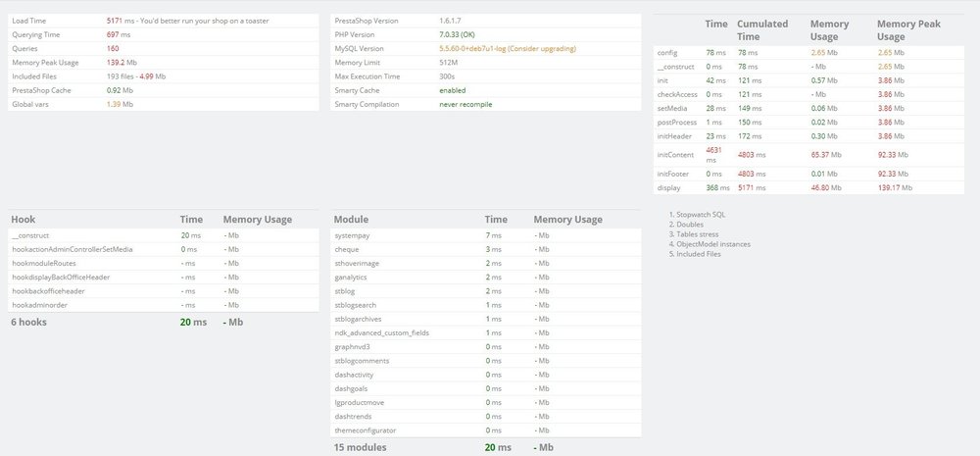Select the systempay module name
Screen dimensions: 980x456
point(354,236)
